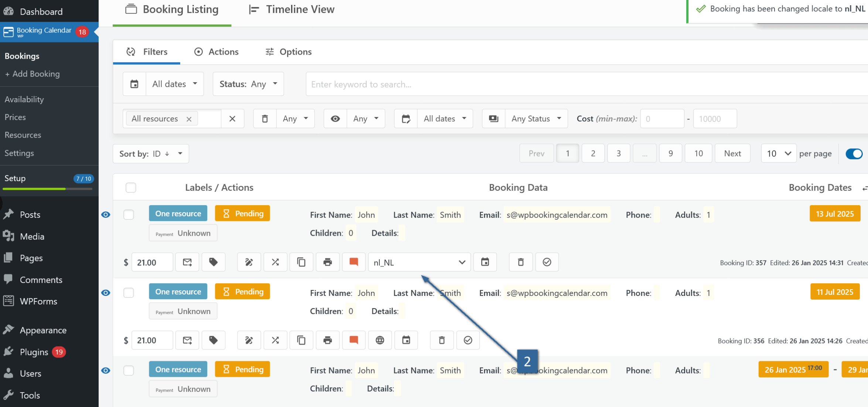Expand the Sort by ID dropdown
Image resolution: width=868 pixels, height=407 pixels.
coord(151,154)
